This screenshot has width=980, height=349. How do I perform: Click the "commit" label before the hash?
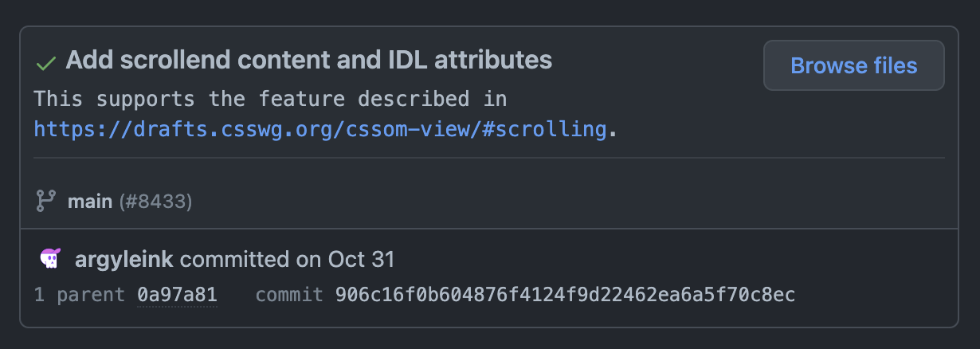tap(289, 295)
